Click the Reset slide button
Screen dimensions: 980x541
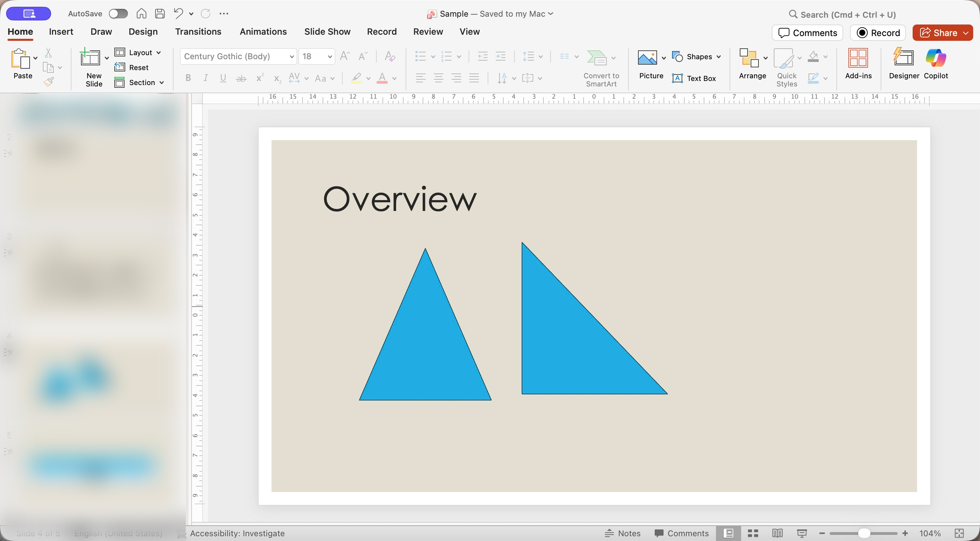132,67
